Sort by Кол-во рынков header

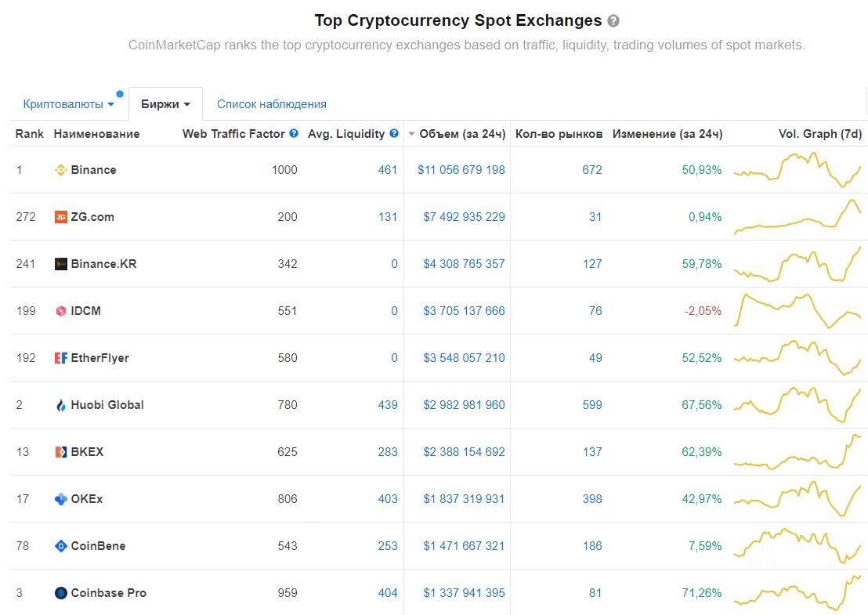point(559,134)
